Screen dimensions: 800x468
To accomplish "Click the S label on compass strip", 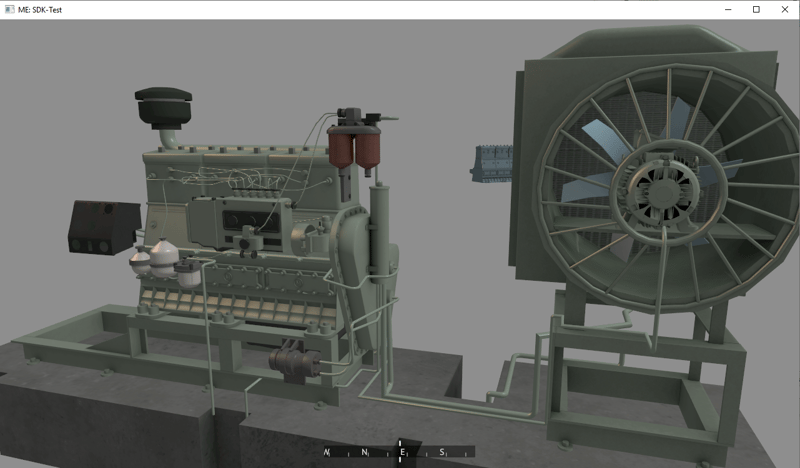I will (x=441, y=453).
